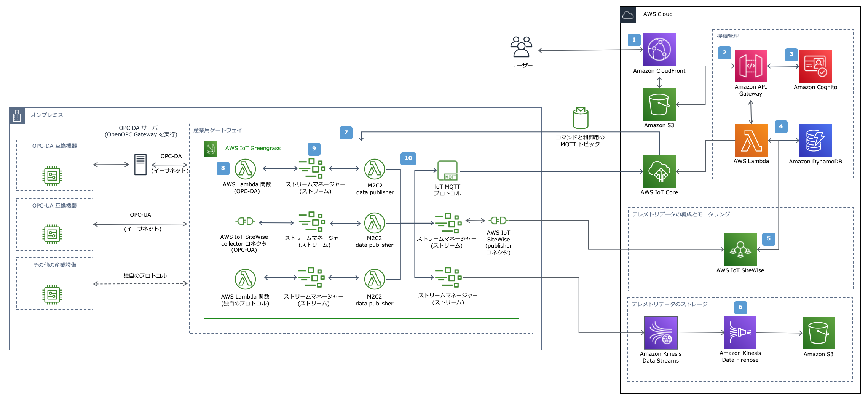Select the Amazon Kinesis Data Streams icon
Viewport: 868px width, 403px height.
[x=661, y=333]
